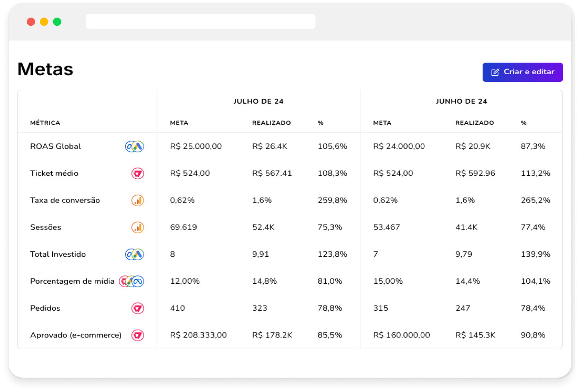Click the ROAS Global metric label
The image size is (580, 392).
[x=56, y=146]
